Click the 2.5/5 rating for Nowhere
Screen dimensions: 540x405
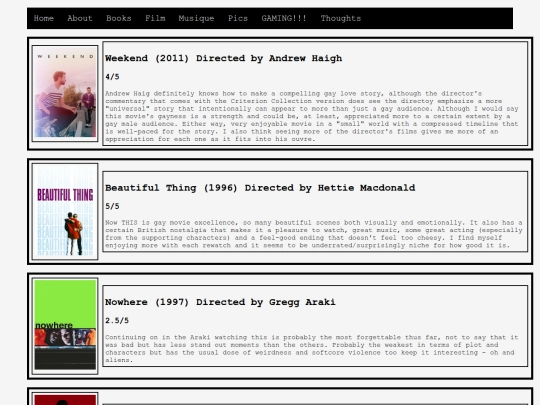tap(117, 321)
